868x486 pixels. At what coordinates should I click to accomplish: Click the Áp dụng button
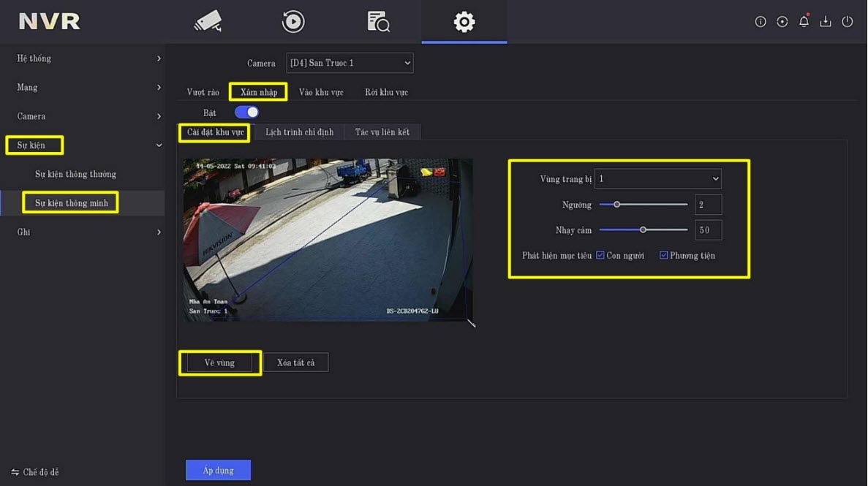218,471
